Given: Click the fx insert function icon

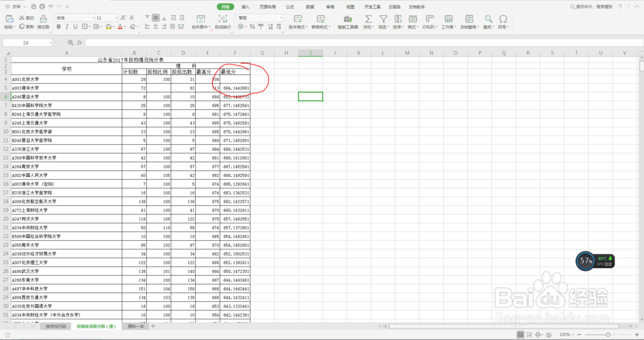Looking at the screenshot, I should tap(80, 42).
